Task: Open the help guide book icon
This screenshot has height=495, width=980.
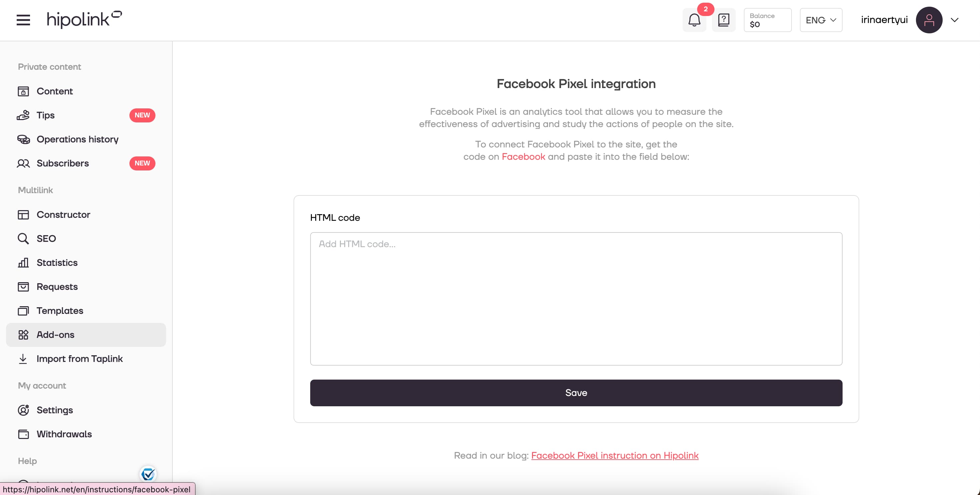Action: pyautogui.click(x=723, y=20)
